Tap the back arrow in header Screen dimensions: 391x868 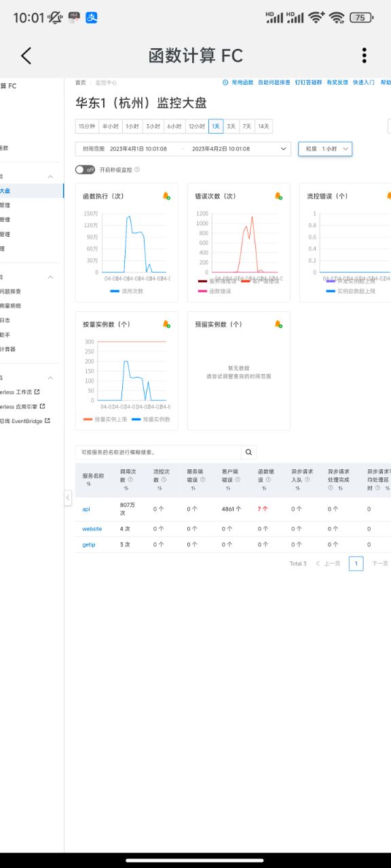[26, 56]
